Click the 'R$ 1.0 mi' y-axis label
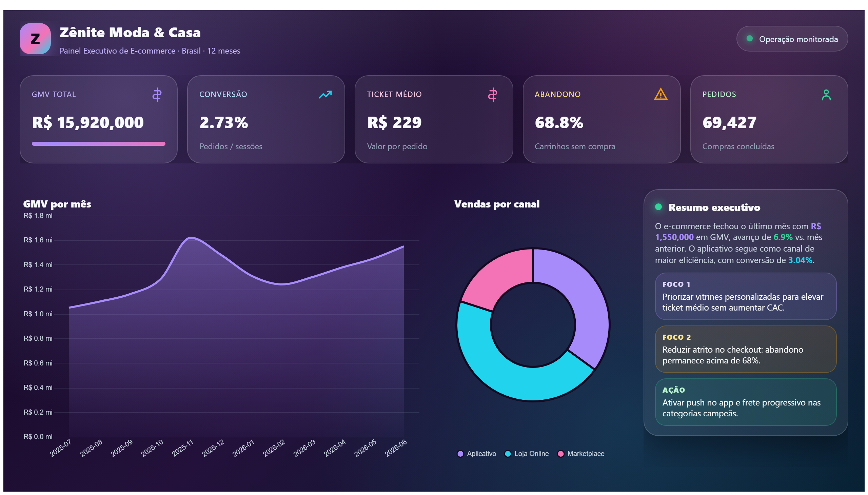The width and height of the screenshot is (868, 495). coord(38,314)
